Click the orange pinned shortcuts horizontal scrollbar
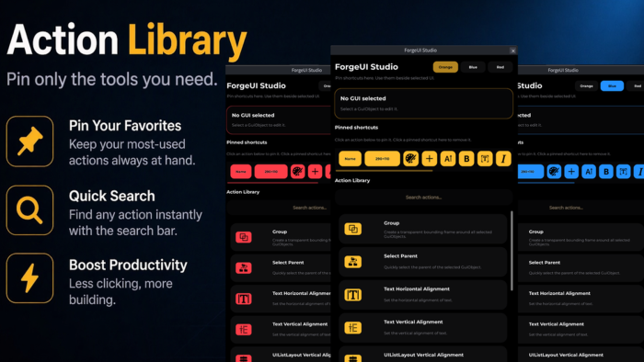The height and width of the screenshot is (362, 644). pyautogui.click(x=384, y=171)
